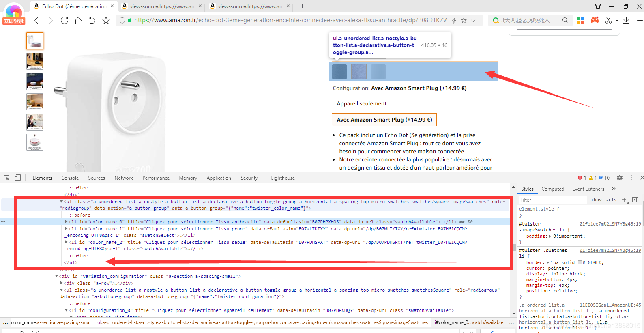This screenshot has height=333, width=644.
Task: Open DevTools three-dot customize menu
Action: coord(631,178)
